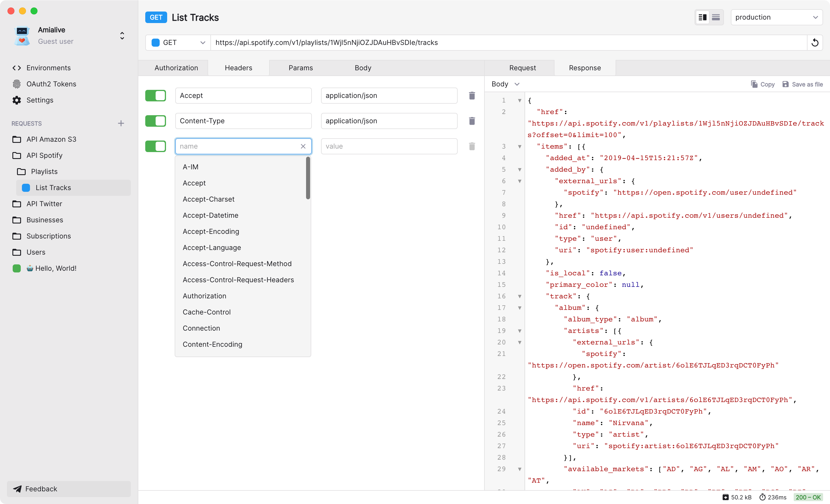Open the Feedback button
This screenshot has height=504, width=830.
tap(69, 489)
